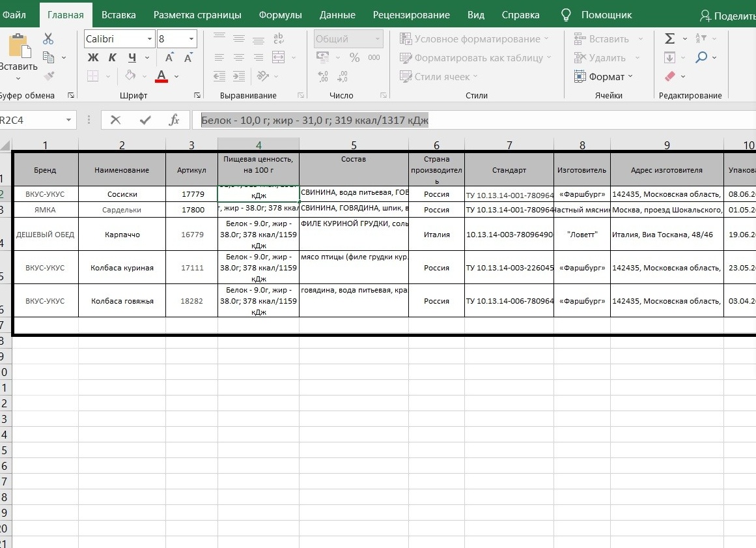Click Sort and Filter icon
Image resolution: width=756 pixels, height=548 pixels.
701,38
